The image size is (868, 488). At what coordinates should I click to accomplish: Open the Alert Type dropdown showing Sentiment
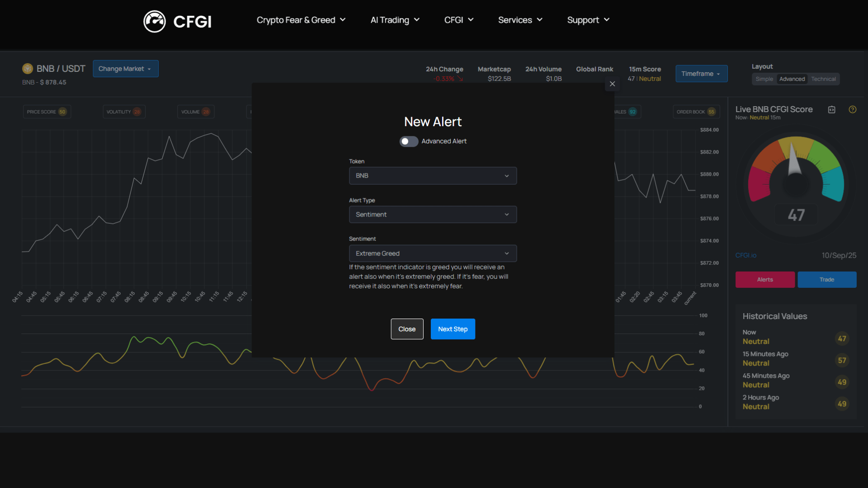(x=432, y=214)
